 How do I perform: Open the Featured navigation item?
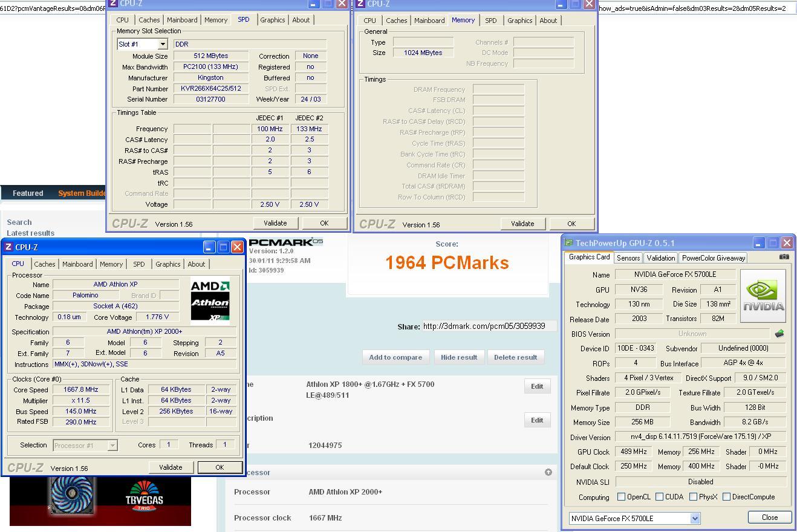(x=28, y=193)
